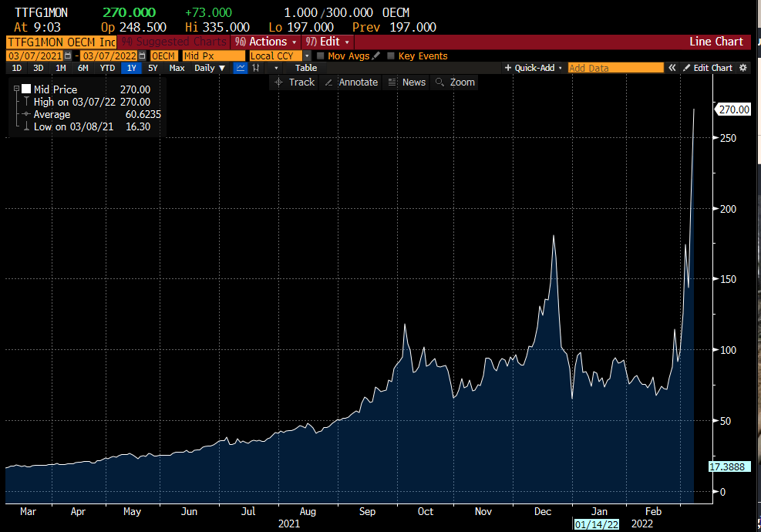761x532 pixels.
Task: Click the Edit Chart button label
Action: [712, 68]
